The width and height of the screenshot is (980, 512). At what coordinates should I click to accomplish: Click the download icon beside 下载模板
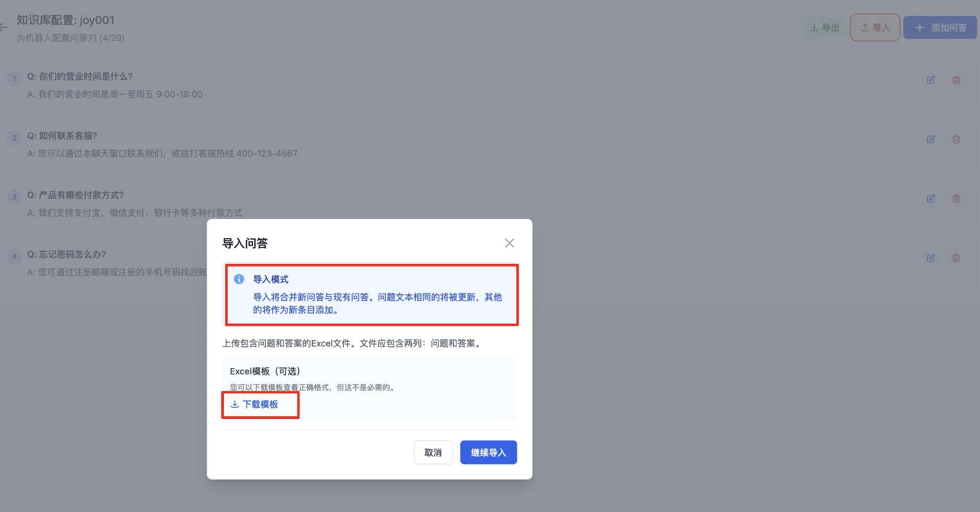(x=235, y=404)
